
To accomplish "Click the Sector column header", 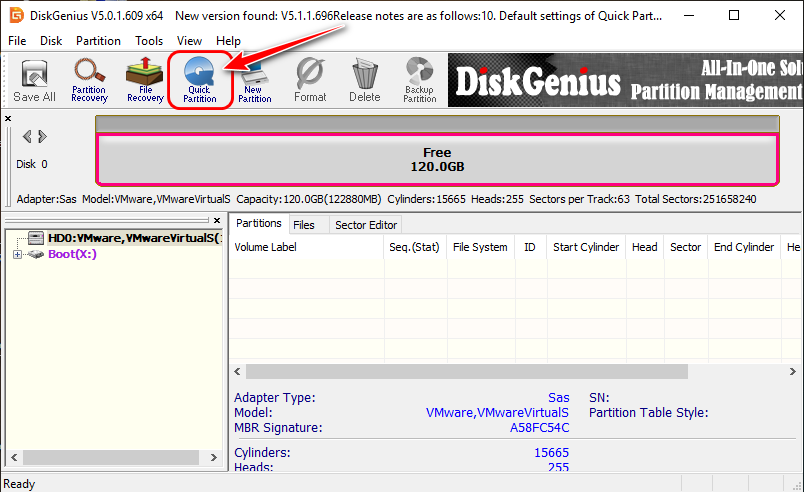I will click(x=686, y=247).
